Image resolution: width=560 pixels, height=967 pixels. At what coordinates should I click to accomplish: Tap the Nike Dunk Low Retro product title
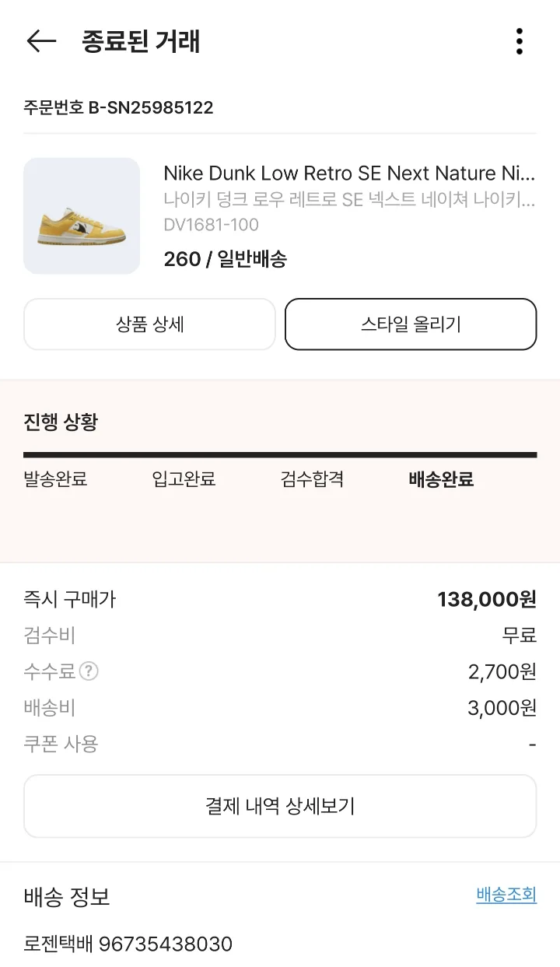[x=349, y=173]
